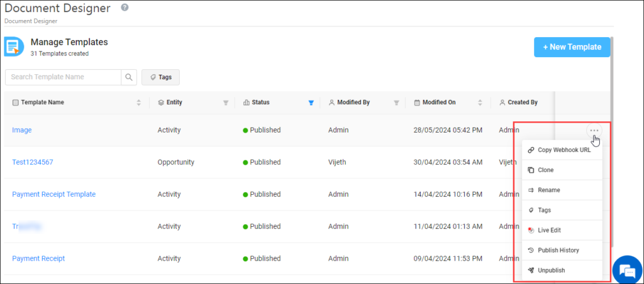Sort by Modified On column arrows

(x=480, y=102)
